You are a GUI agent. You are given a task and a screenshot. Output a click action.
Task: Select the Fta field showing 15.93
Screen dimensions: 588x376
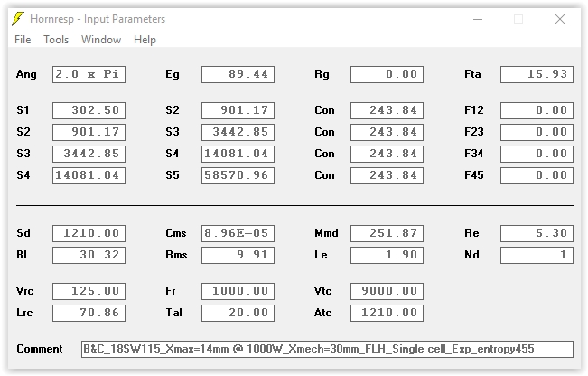point(537,74)
